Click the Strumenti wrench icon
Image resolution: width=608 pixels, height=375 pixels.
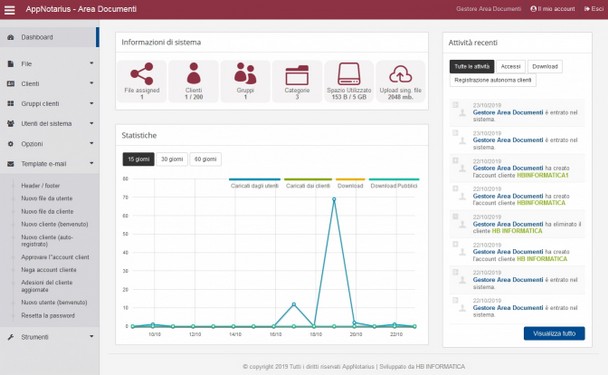[10, 337]
